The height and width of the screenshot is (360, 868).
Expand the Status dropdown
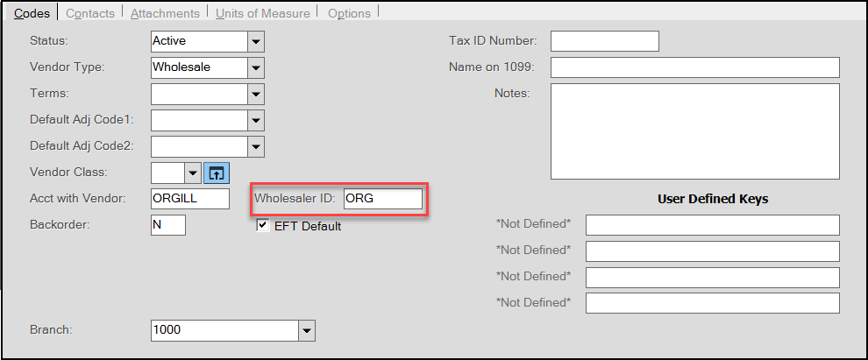(x=255, y=41)
